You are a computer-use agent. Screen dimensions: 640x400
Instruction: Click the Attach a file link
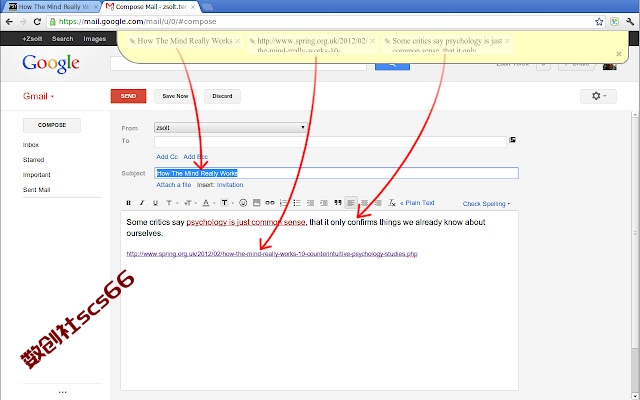(173, 185)
